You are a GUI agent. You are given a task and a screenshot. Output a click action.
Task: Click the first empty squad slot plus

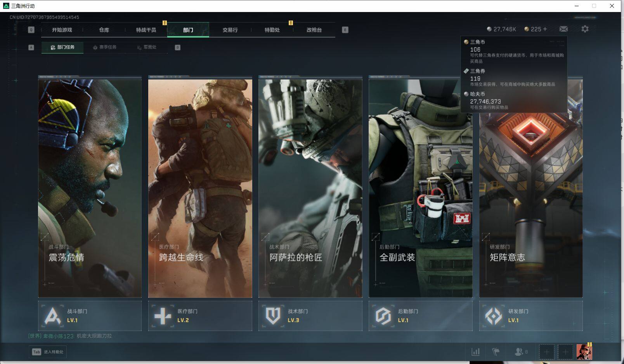pos(546,352)
